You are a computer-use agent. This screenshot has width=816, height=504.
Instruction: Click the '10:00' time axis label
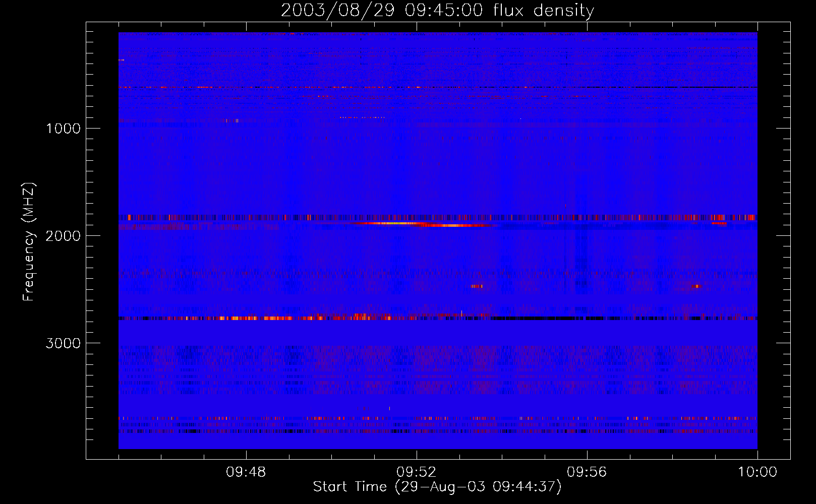757,472
